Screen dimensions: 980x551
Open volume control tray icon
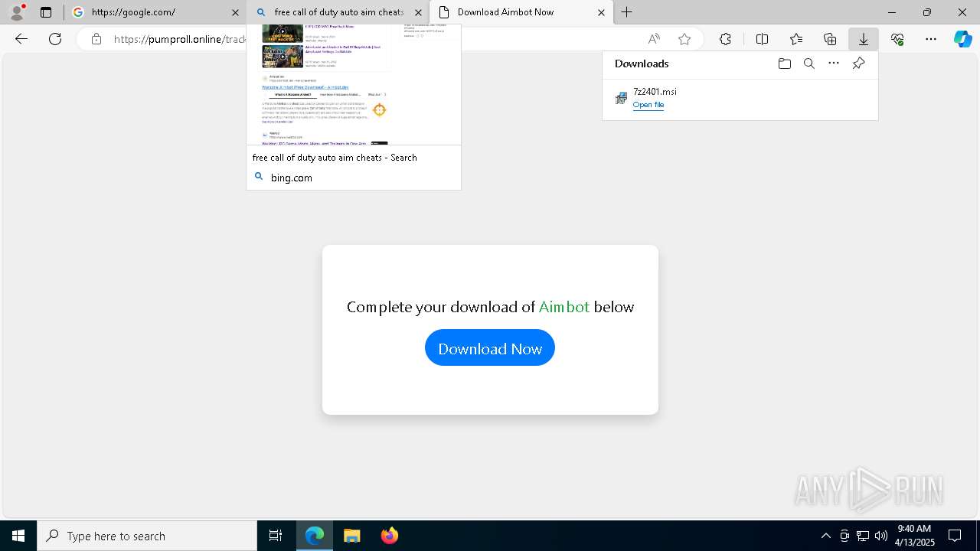click(881, 536)
